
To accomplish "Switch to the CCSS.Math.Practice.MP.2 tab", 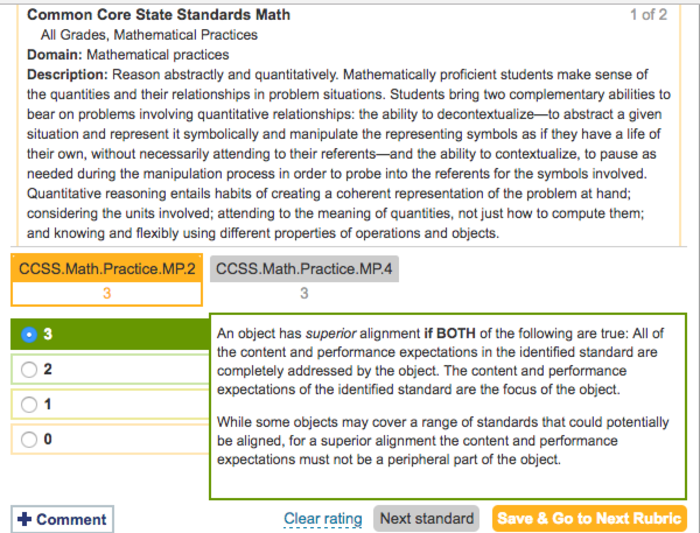I will [106, 269].
